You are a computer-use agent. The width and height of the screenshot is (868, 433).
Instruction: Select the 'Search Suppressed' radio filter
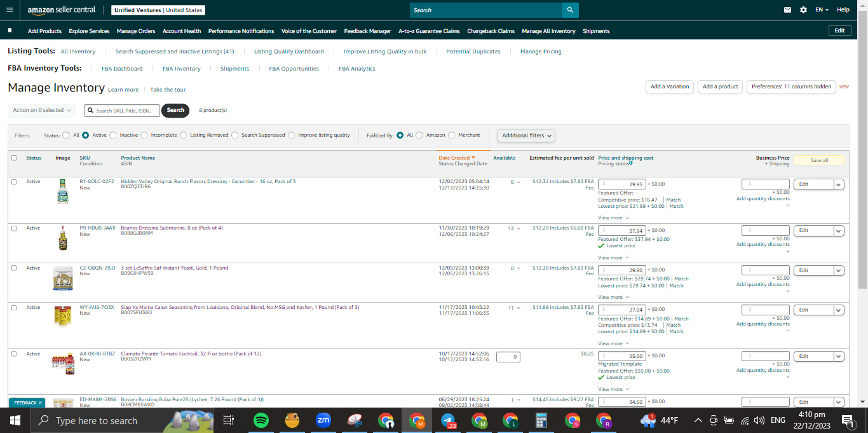point(235,135)
